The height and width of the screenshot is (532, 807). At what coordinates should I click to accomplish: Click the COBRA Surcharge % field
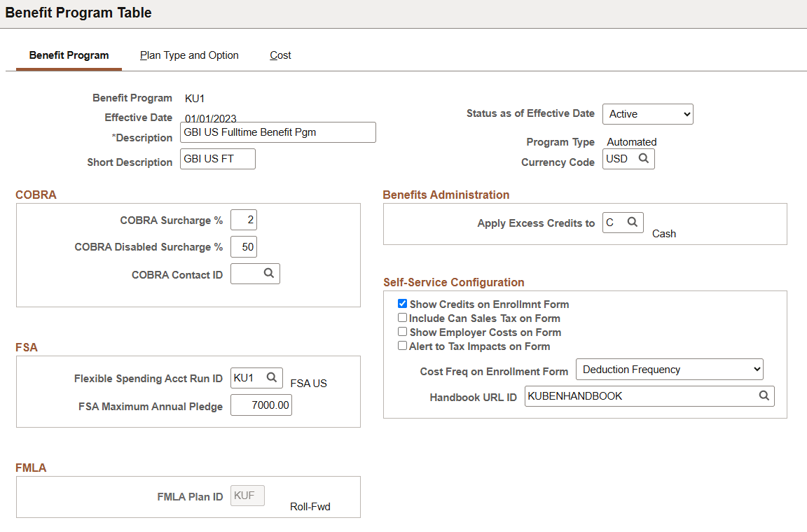[x=244, y=220]
